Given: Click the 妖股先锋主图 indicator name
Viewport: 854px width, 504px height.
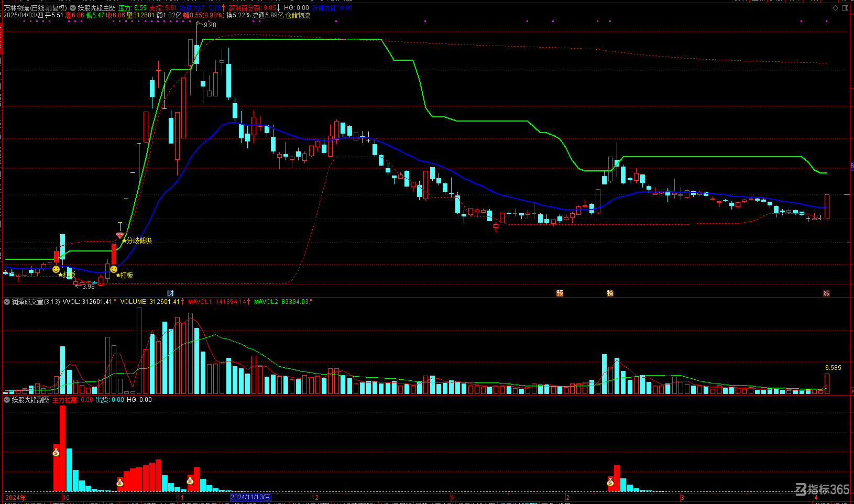Looking at the screenshot, I should 96,8.
